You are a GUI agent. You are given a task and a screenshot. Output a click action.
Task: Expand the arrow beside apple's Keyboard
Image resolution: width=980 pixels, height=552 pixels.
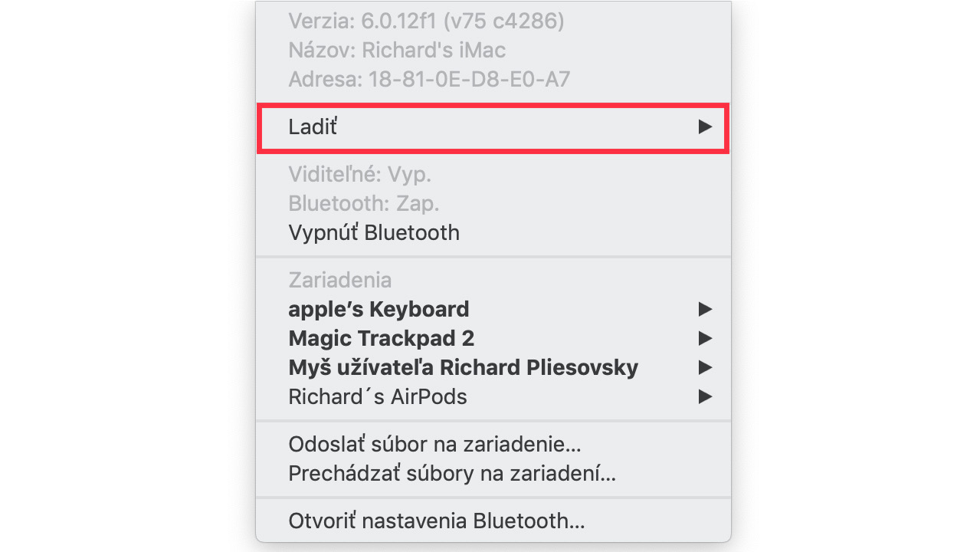point(705,309)
